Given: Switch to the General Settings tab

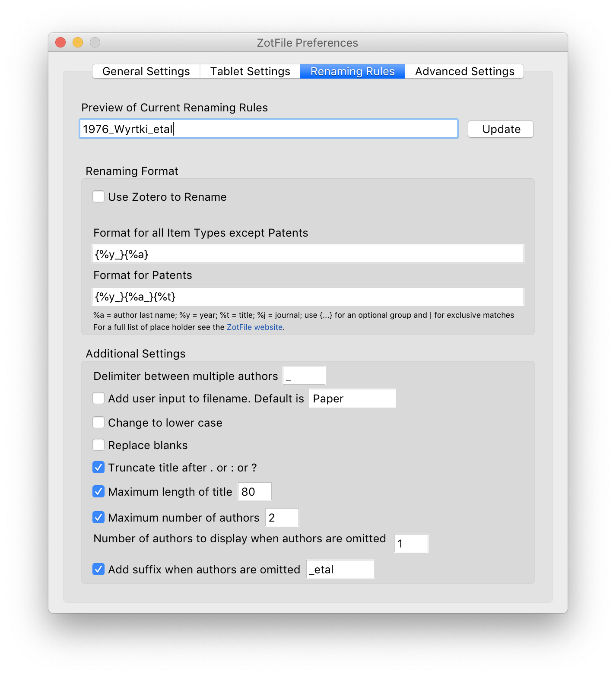Looking at the screenshot, I should pyautogui.click(x=146, y=71).
